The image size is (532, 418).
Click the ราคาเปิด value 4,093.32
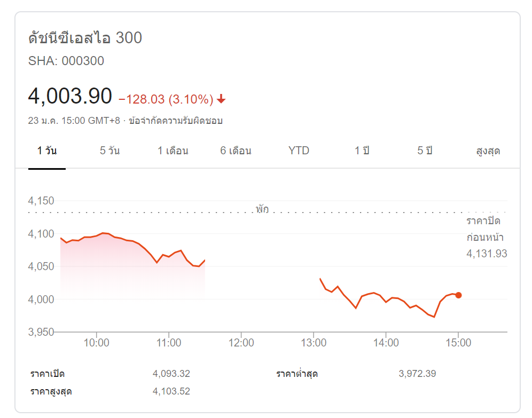click(171, 374)
